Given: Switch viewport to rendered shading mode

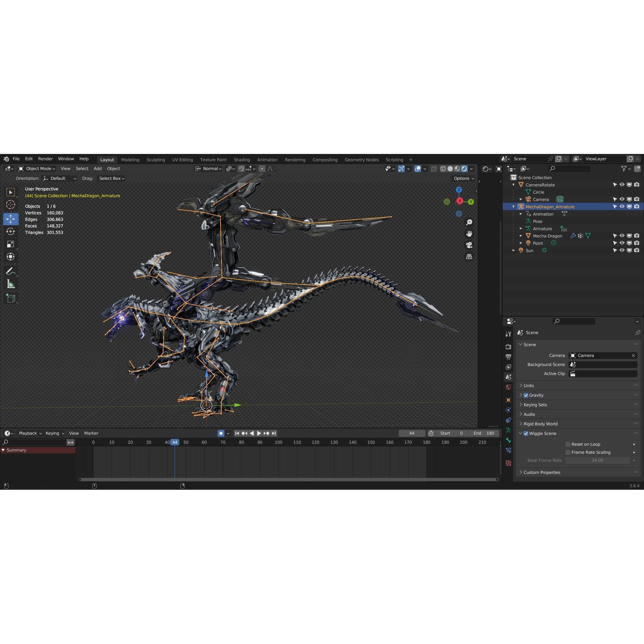Looking at the screenshot, I should pos(464,169).
